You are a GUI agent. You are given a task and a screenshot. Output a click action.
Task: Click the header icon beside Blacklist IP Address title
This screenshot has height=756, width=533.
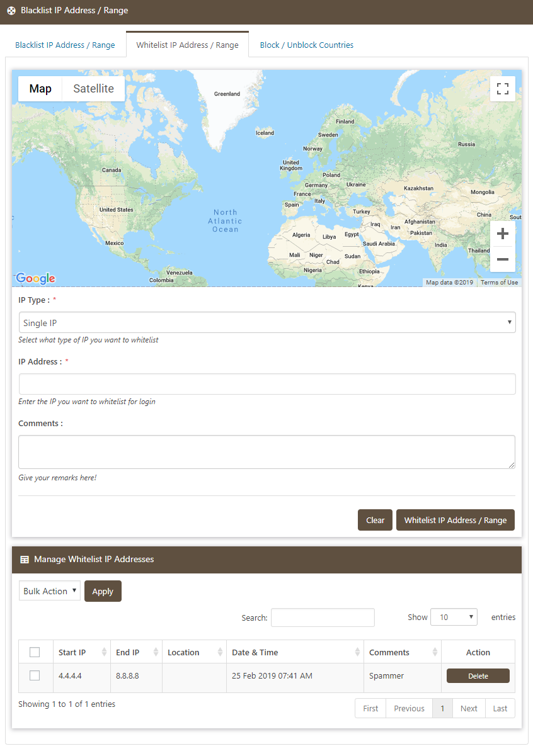(11, 11)
